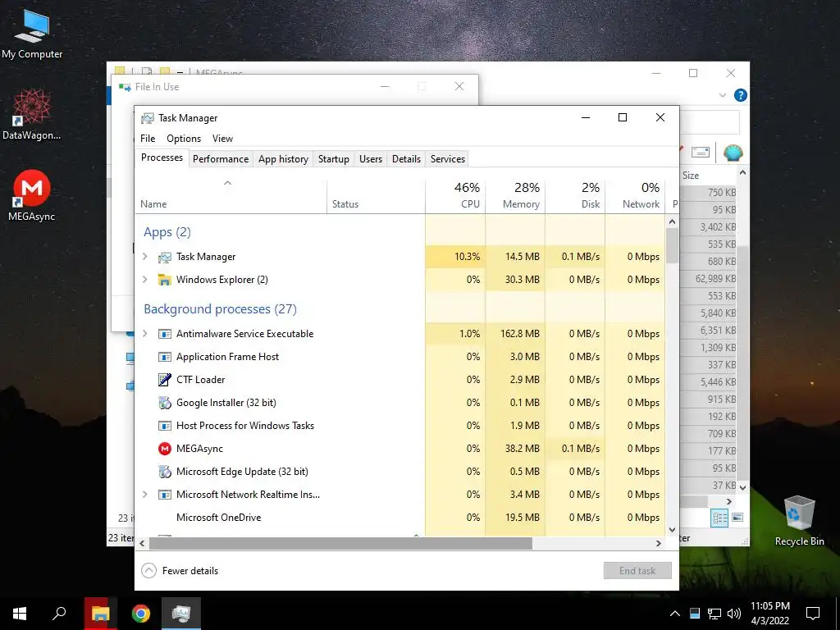Switch to the Services tab

(x=447, y=159)
